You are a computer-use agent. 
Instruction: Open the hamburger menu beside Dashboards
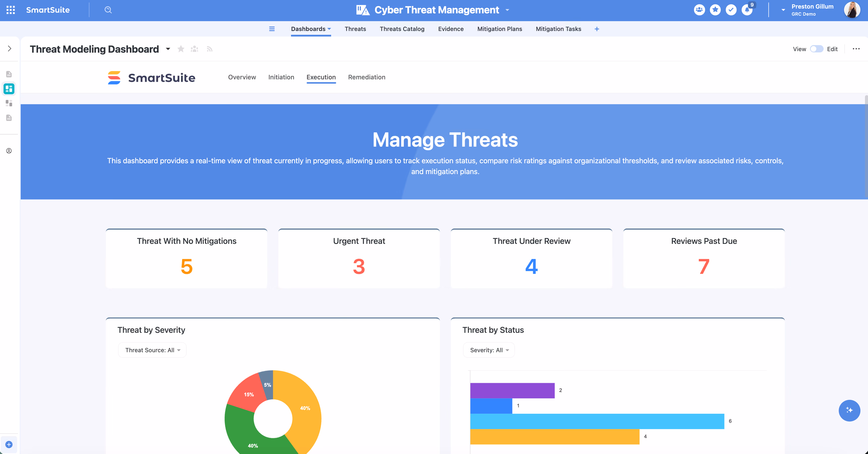[x=272, y=29]
